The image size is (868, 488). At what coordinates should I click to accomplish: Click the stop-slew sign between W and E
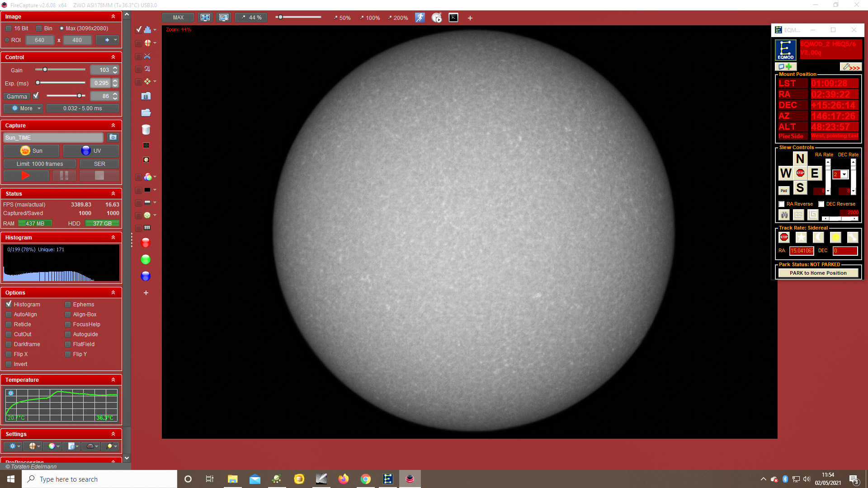pyautogui.click(x=800, y=173)
